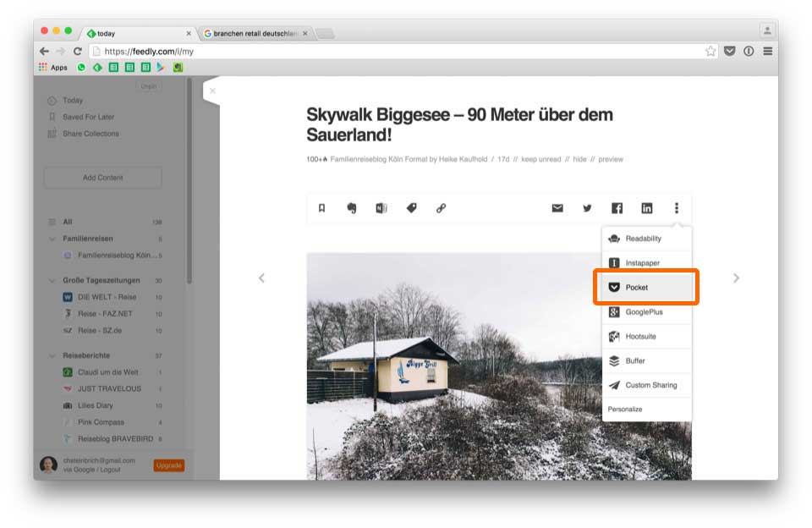Screen dimensions: 812x528
Task: Save the article to Evernote
Action: click(352, 208)
